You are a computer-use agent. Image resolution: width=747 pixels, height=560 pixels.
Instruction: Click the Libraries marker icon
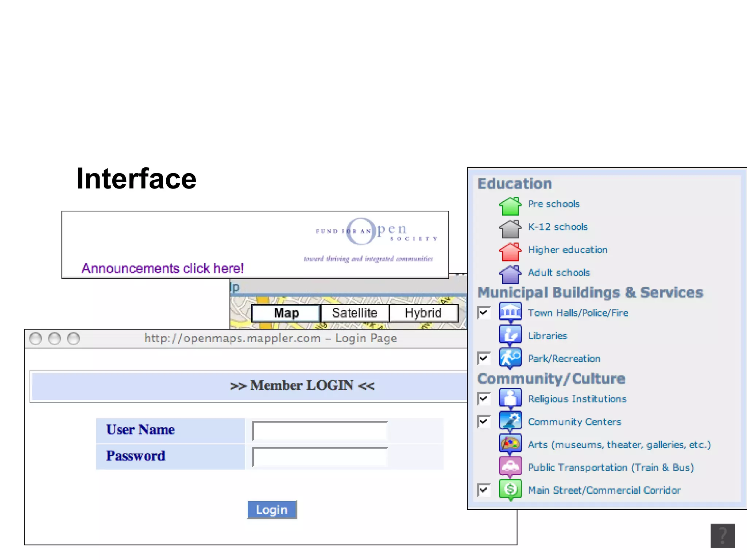tap(510, 335)
